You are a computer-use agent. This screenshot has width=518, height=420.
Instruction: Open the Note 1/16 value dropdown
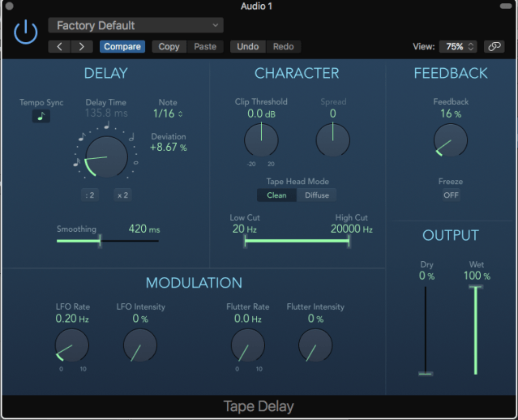(169, 114)
